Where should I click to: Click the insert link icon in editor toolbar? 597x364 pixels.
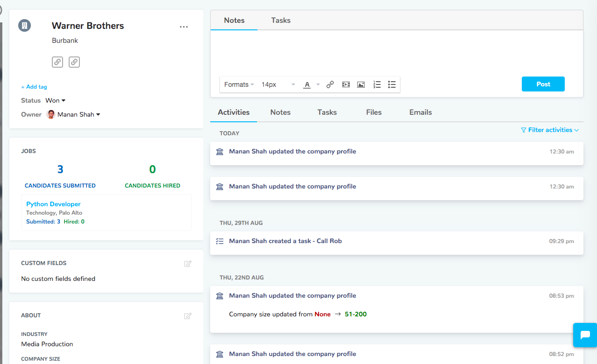pos(330,84)
